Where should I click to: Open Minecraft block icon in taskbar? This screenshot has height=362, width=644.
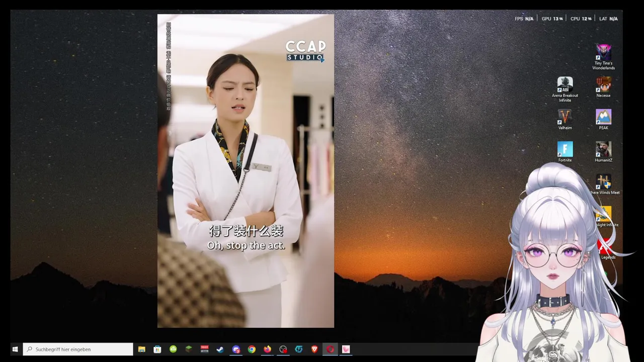pos(189,349)
